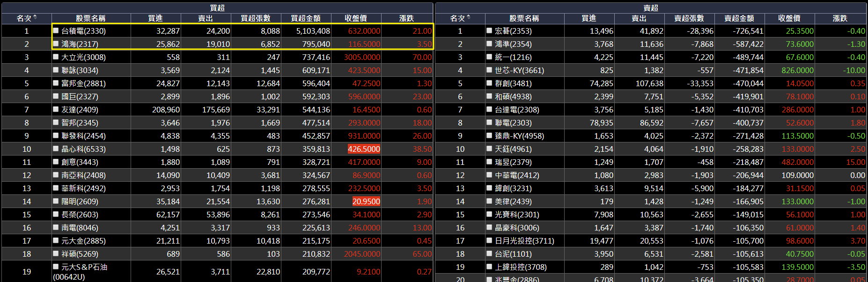Sort 賣超 table by 股票名稱 header
The width and height of the screenshot is (868, 282).
click(x=524, y=18)
